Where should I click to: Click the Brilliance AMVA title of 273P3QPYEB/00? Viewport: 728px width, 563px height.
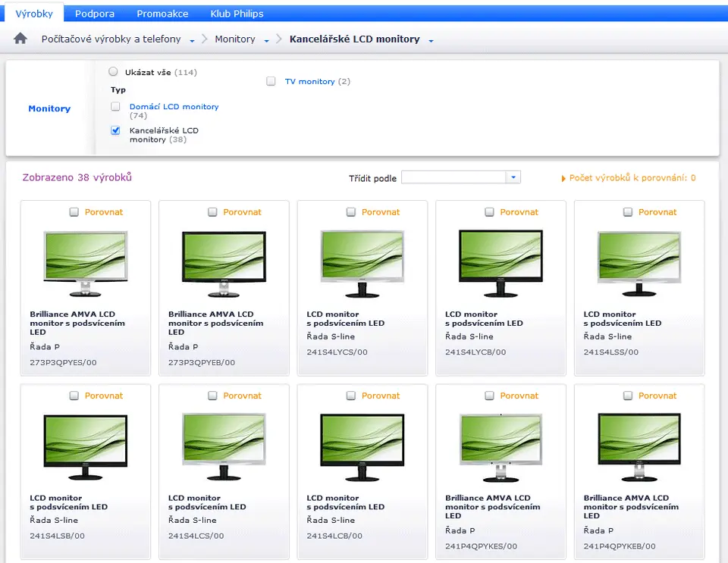point(216,324)
